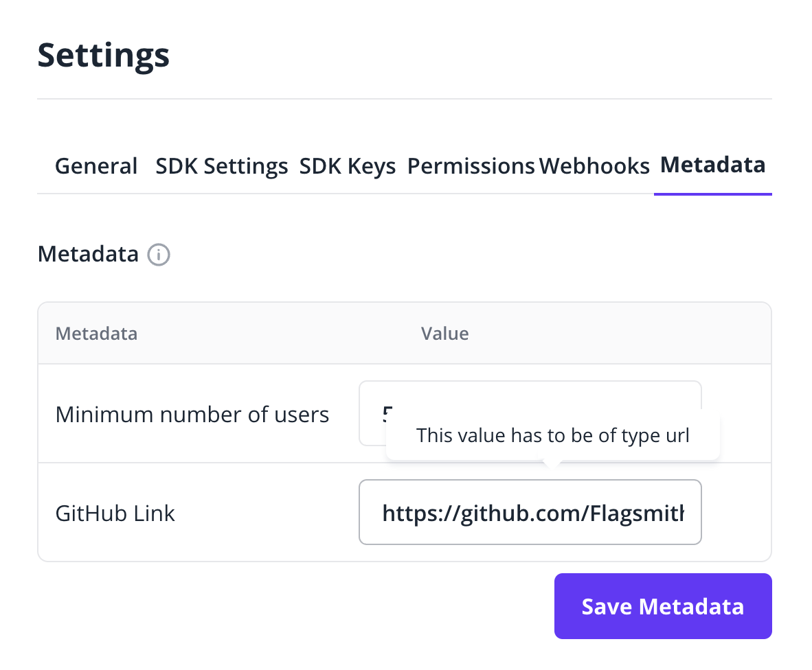Open the SDK Settings tab
This screenshot has height=670, width=812.
pyautogui.click(x=222, y=166)
